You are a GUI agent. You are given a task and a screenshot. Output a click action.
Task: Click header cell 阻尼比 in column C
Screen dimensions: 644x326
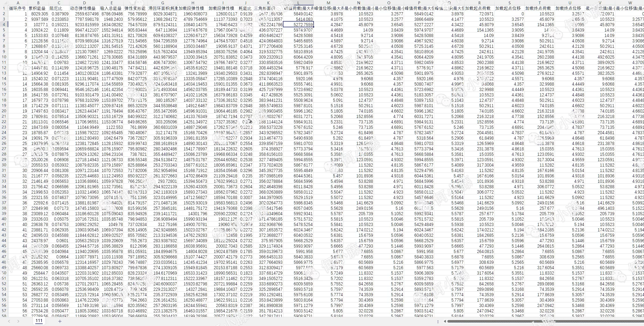click(56, 8)
